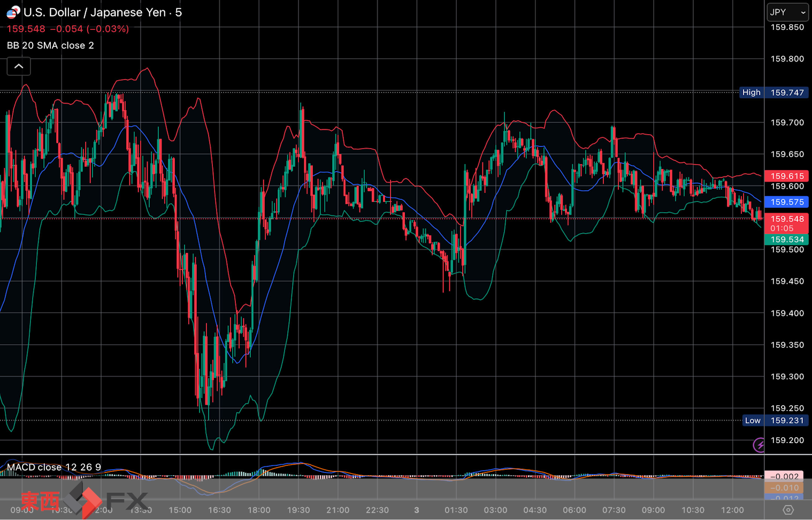812x520 pixels.
Task: Open the JPY currency dropdown
Action: click(787, 12)
